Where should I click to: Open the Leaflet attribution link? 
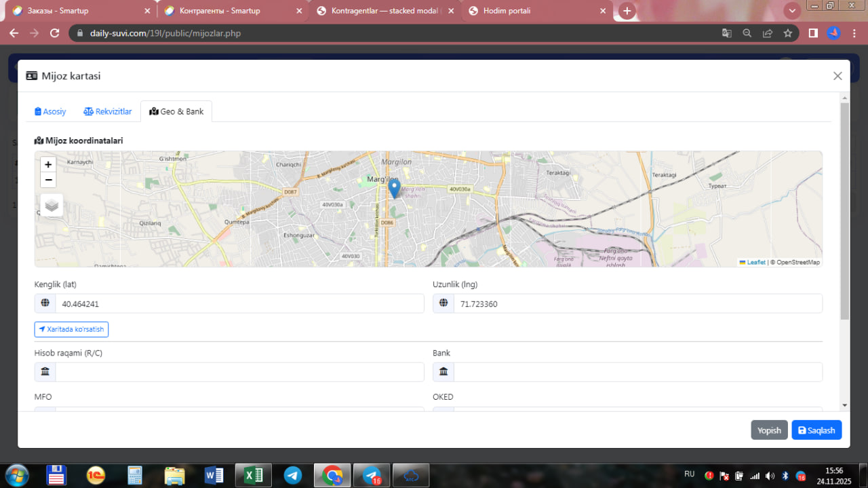[x=755, y=262]
